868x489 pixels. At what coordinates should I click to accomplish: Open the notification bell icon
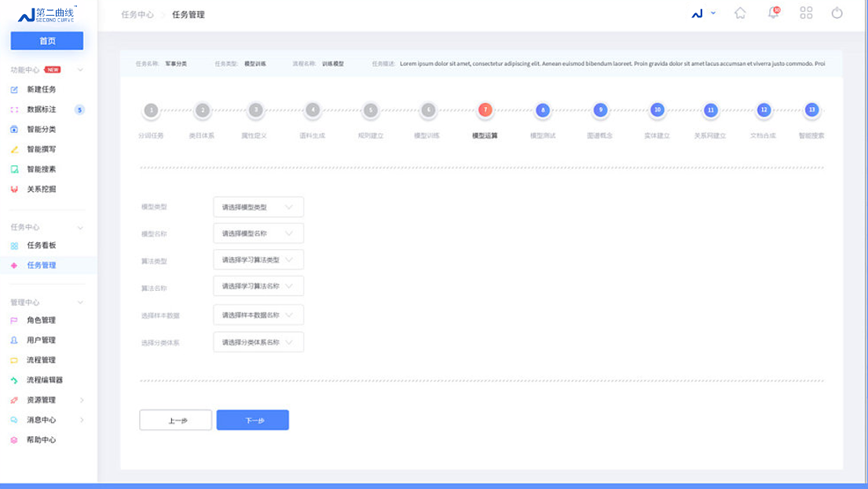[773, 13]
